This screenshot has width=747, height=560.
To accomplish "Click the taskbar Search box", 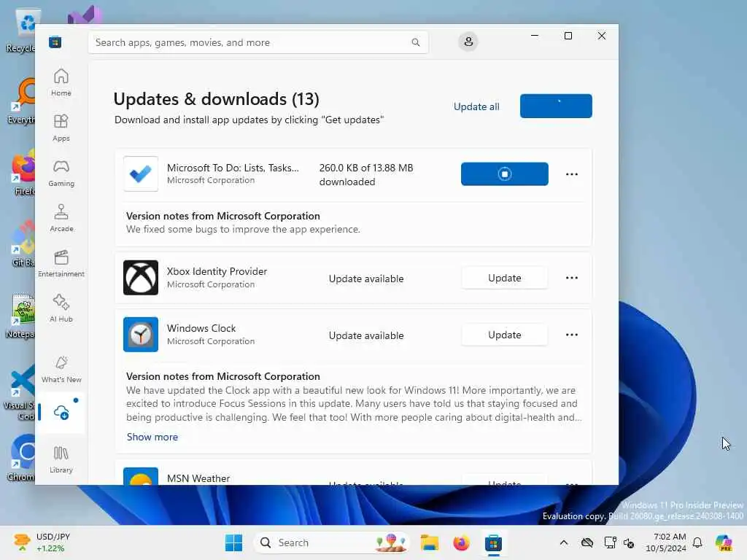I will pos(332,542).
